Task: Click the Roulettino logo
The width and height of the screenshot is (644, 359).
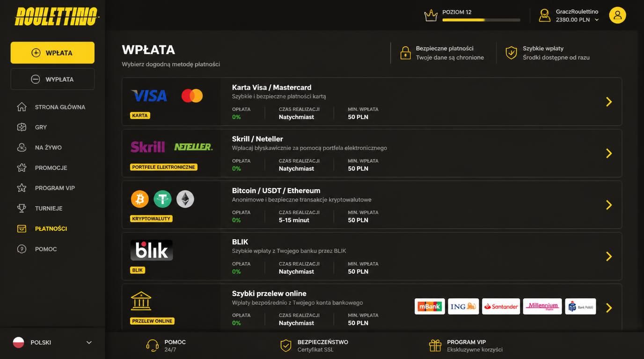Action: (x=56, y=16)
